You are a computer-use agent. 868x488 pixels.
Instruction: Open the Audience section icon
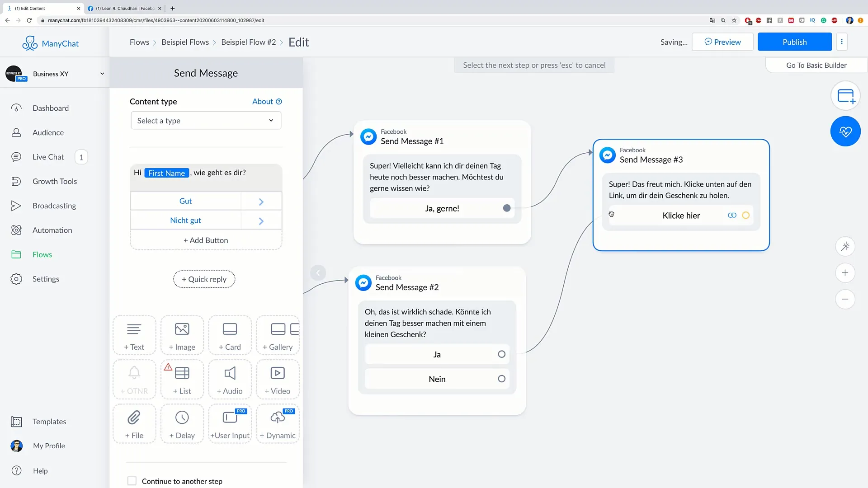coord(16,131)
